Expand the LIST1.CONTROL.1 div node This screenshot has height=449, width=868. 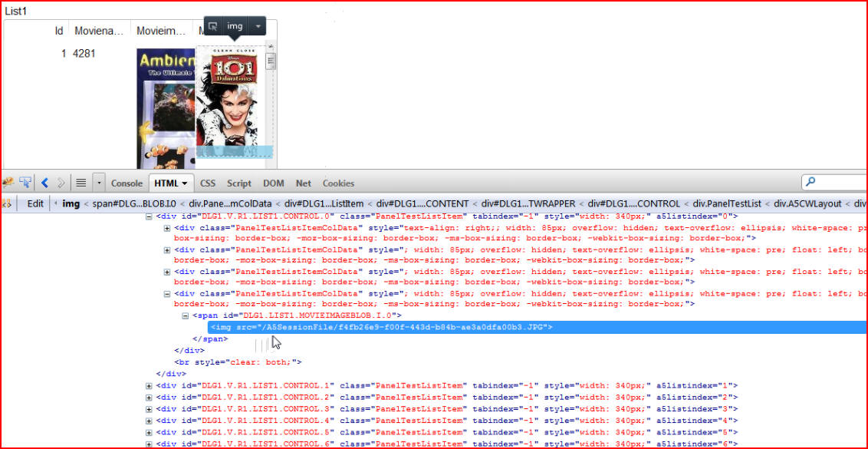click(148, 386)
